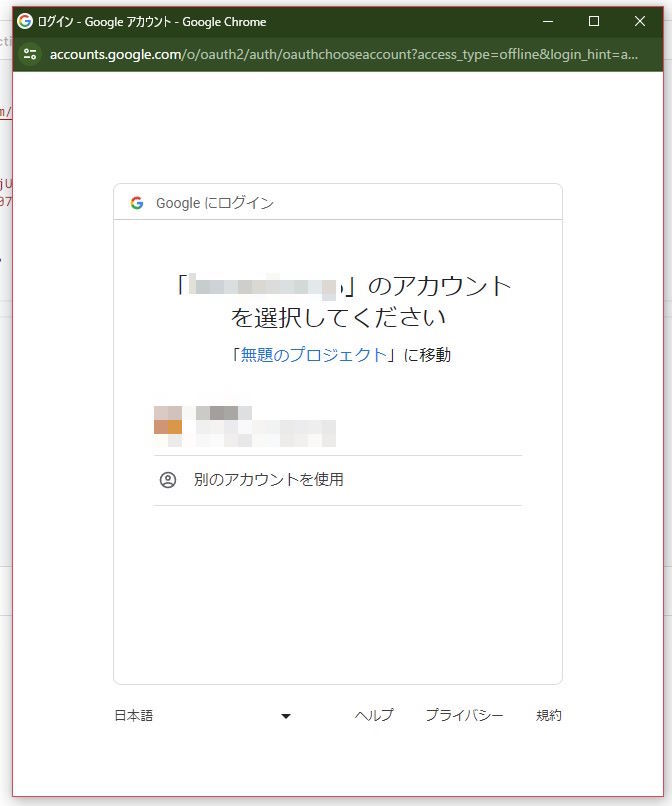672x806 pixels.
Task: Open the プライバシー link
Action: (464, 715)
